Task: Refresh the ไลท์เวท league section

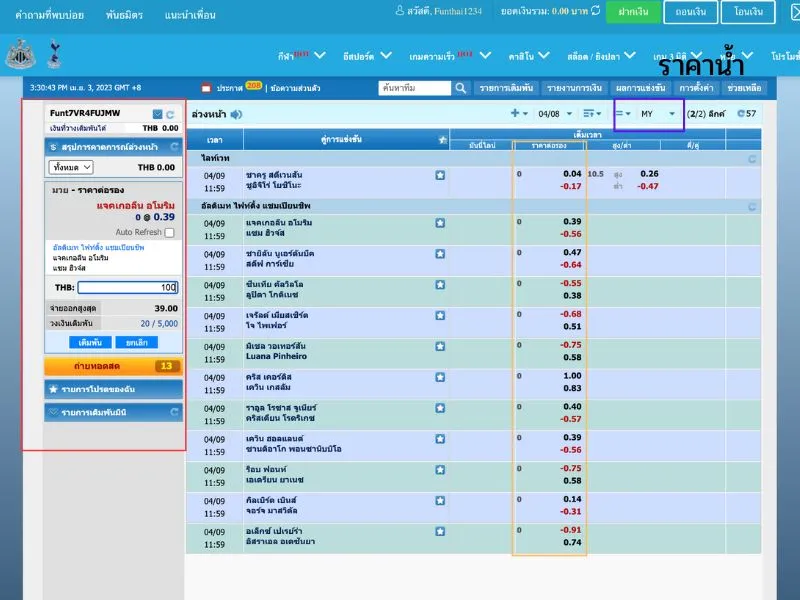Action: (752, 159)
